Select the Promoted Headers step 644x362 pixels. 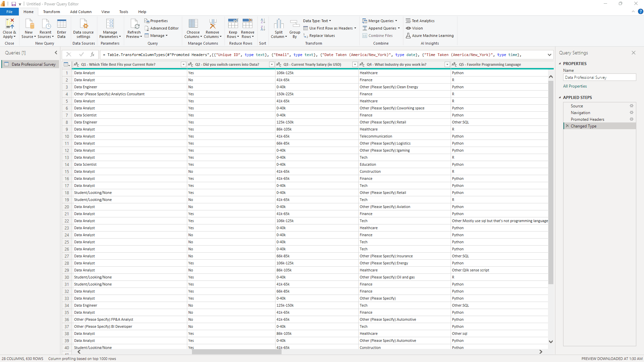[x=587, y=119]
